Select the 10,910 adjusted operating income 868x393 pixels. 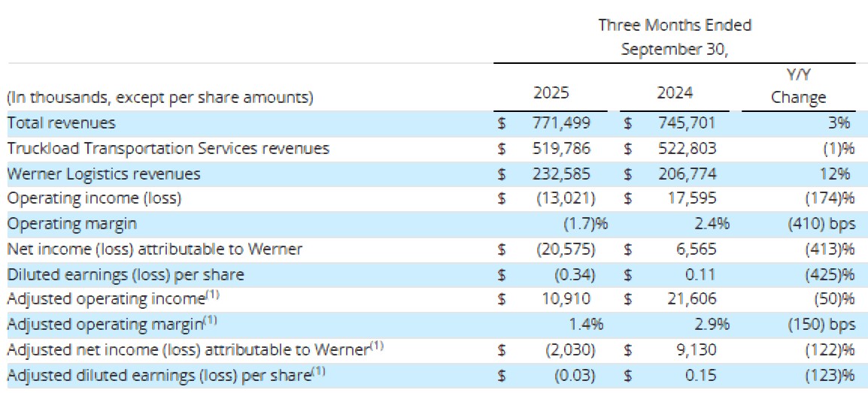click(565, 299)
